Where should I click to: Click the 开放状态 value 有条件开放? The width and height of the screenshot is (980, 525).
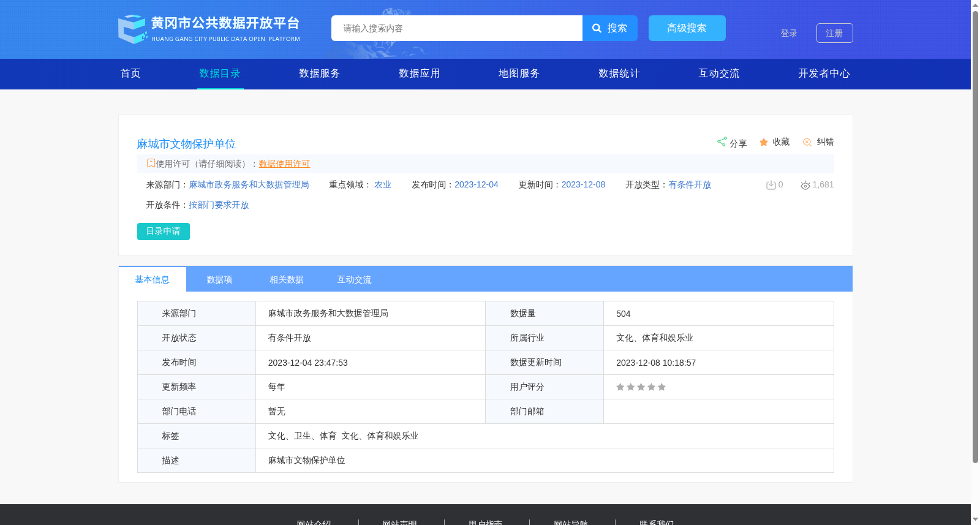[x=290, y=338]
